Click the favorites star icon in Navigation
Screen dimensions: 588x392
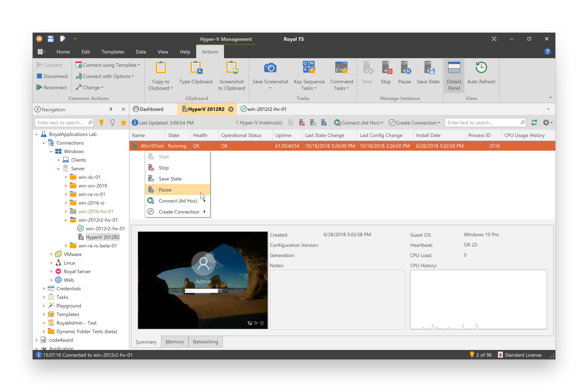(x=123, y=122)
